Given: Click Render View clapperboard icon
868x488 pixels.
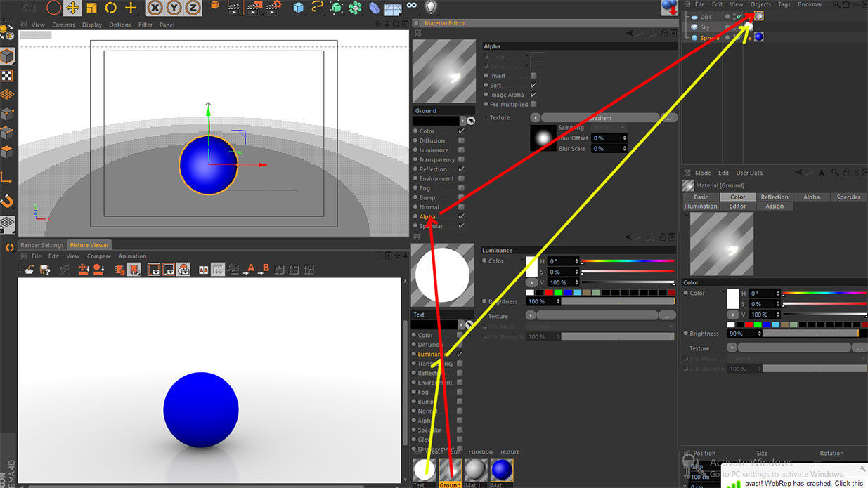Looking at the screenshot, I should point(234,8).
